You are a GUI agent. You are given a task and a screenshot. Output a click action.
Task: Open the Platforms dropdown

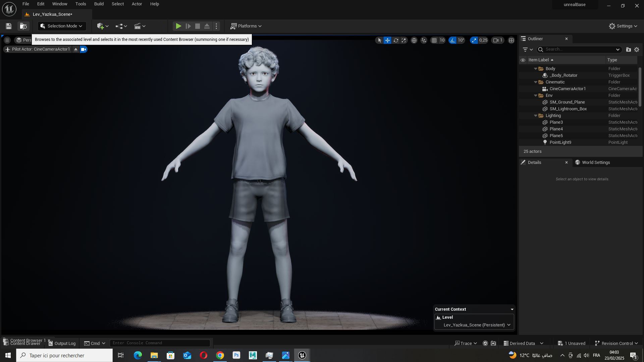(246, 26)
